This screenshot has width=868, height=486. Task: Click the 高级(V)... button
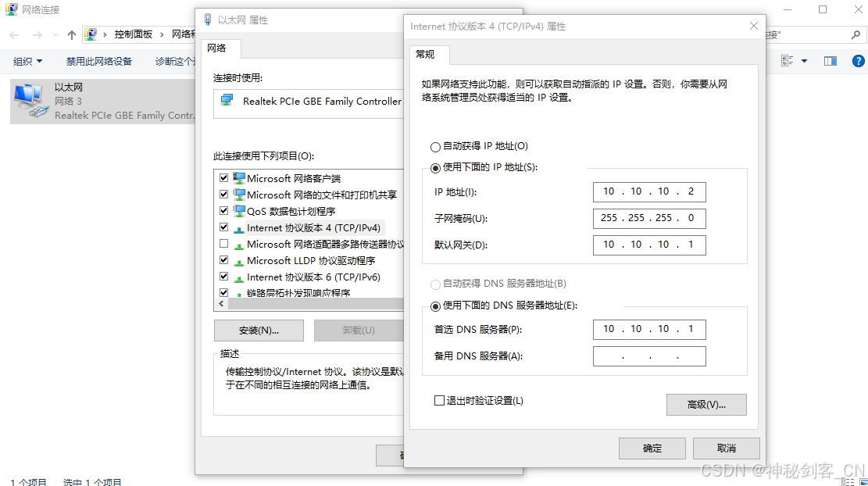click(706, 405)
